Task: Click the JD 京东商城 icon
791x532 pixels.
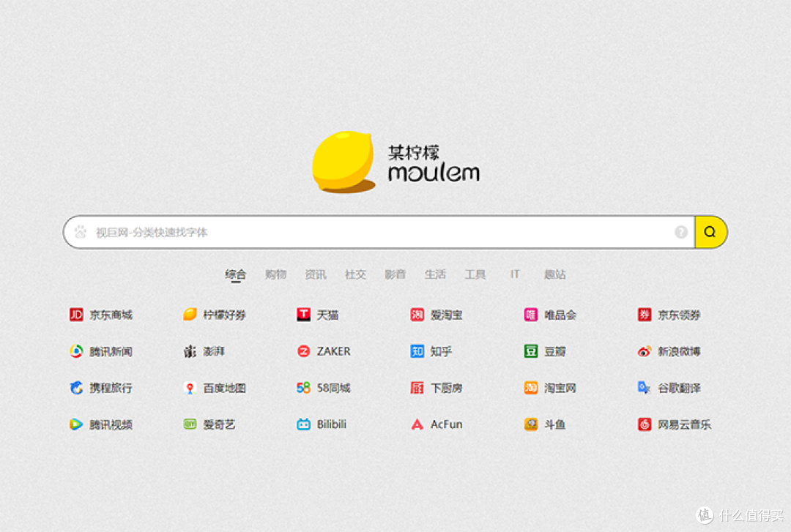Action: [76, 315]
